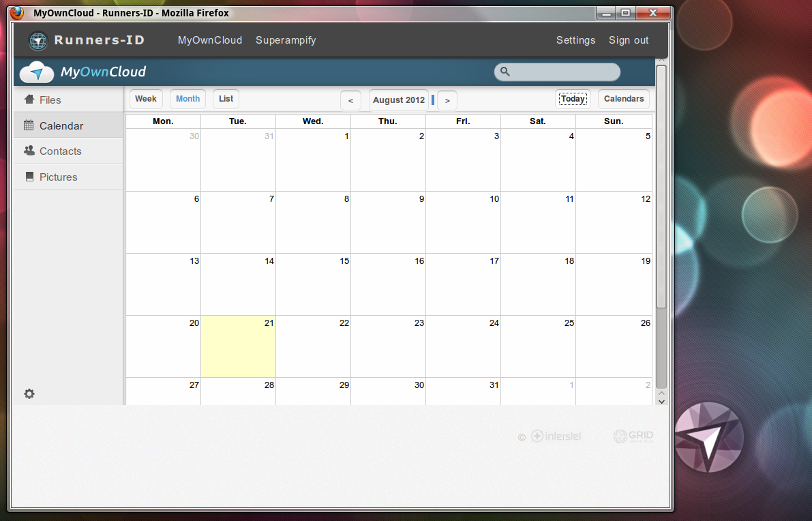Viewport: 812px width, 521px height.
Task: Select highlighted day 21 in calendar
Action: pos(238,346)
